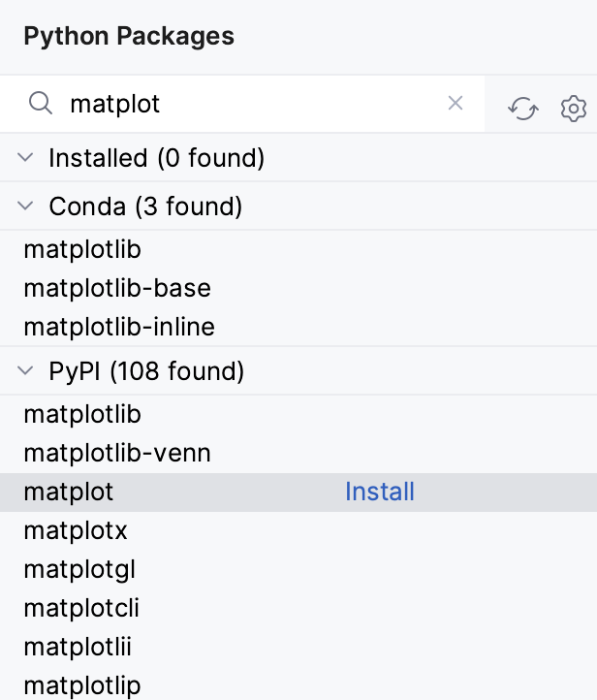This screenshot has height=700, width=597.
Task: Select matplotlib-venn package
Action: 116,453
